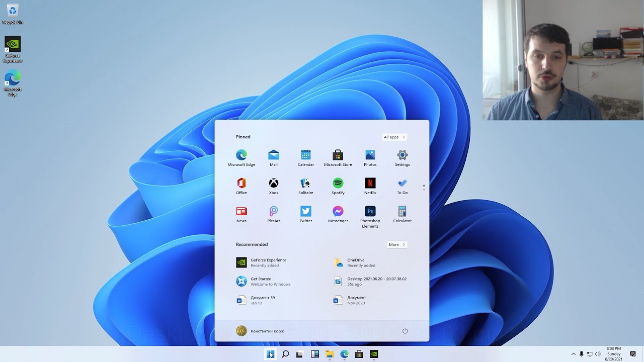Viewport: 644px width, 362px height.
Task: Open Microsoft Store in pinned apps
Action: (338, 157)
